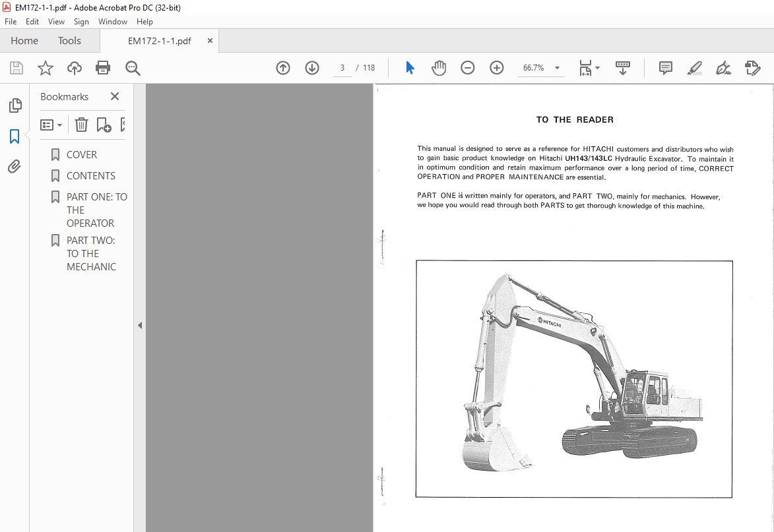Open Find text search tool
The width and height of the screenshot is (774, 532).
click(133, 68)
